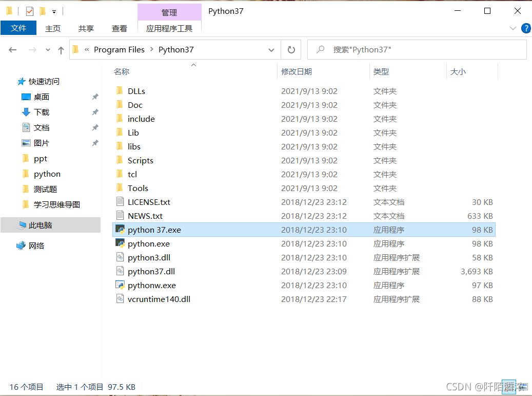Select the LICENSE.txt file icon

(120, 201)
